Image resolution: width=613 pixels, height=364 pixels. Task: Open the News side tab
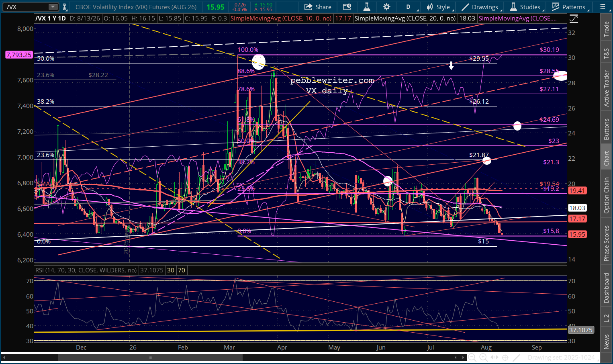[607, 342]
